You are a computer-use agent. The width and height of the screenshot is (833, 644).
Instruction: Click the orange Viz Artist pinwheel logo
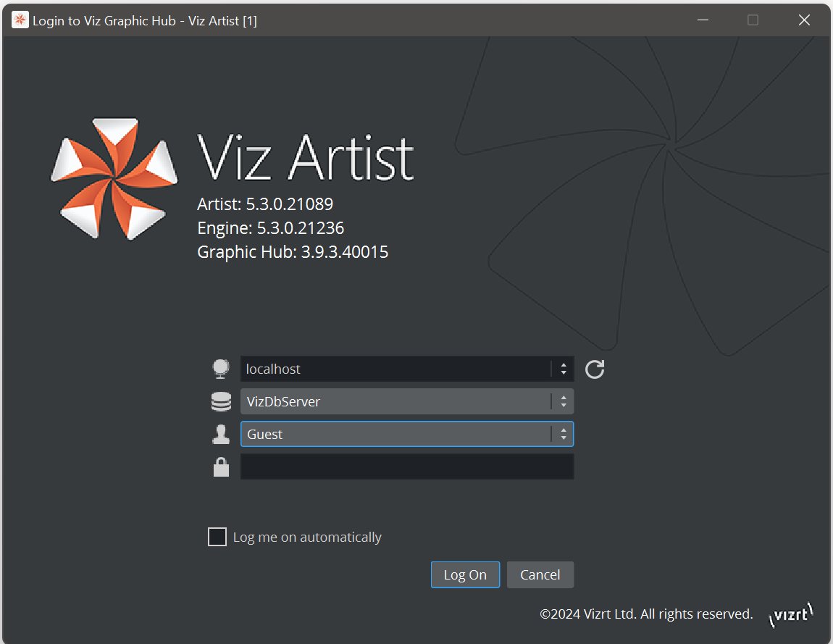tap(114, 179)
